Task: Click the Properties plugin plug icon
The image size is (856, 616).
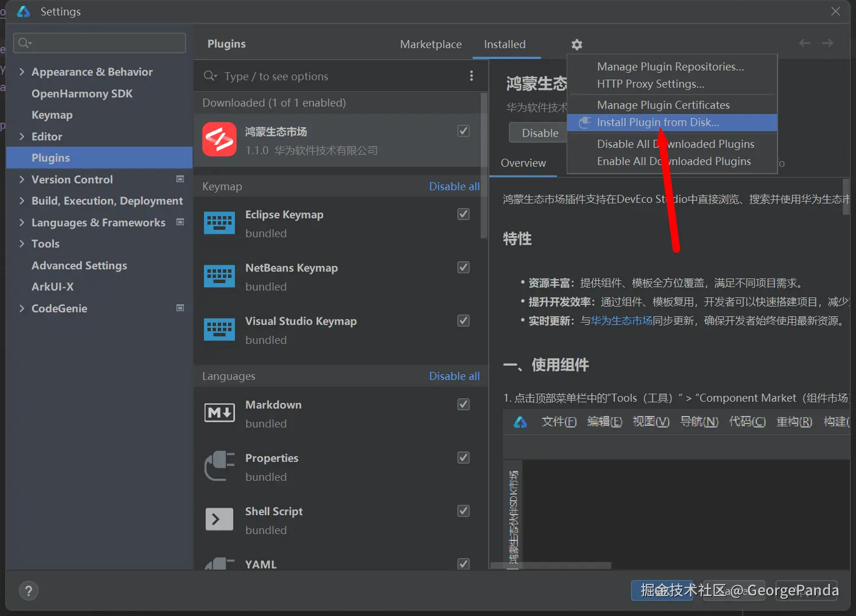Action: click(x=219, y=466)
